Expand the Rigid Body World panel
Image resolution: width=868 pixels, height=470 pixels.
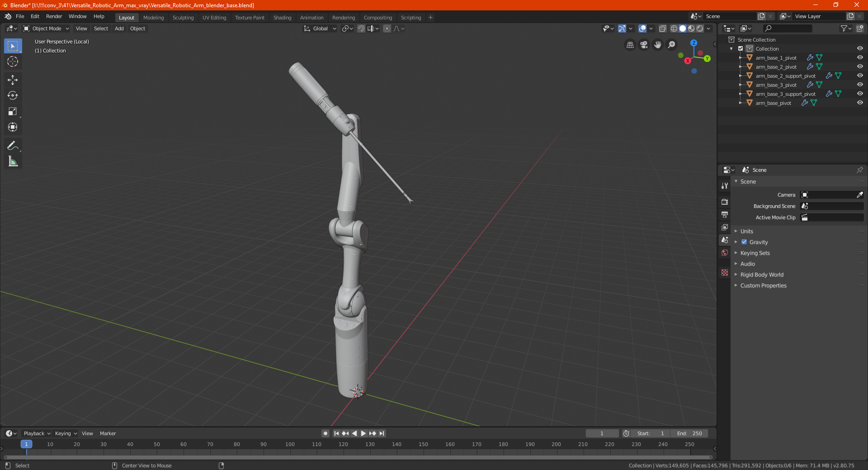(762, 275)
